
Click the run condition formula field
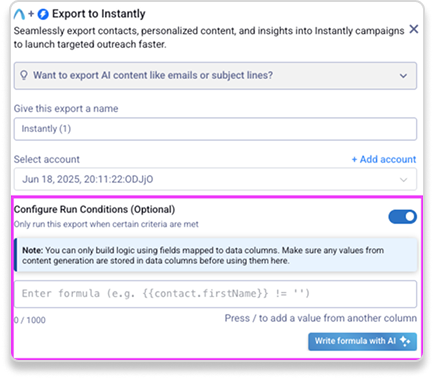215,294
